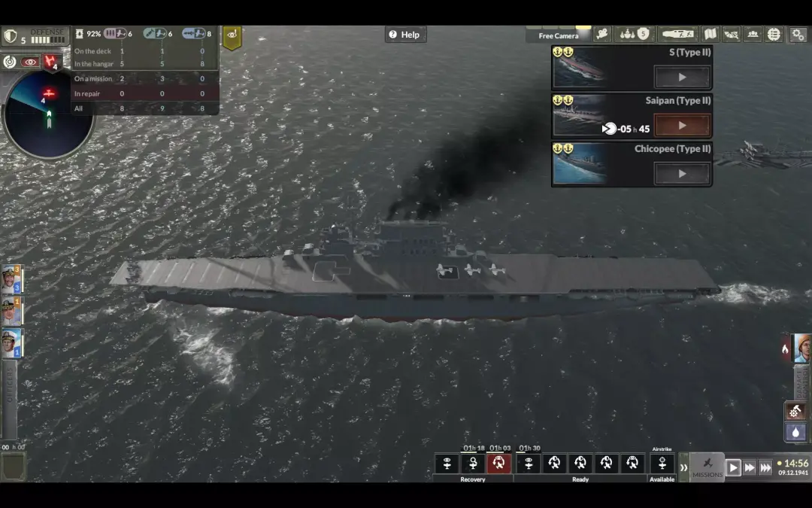
Task: Open the escort fleet icon with shield 5
Action: coord(635,35)
